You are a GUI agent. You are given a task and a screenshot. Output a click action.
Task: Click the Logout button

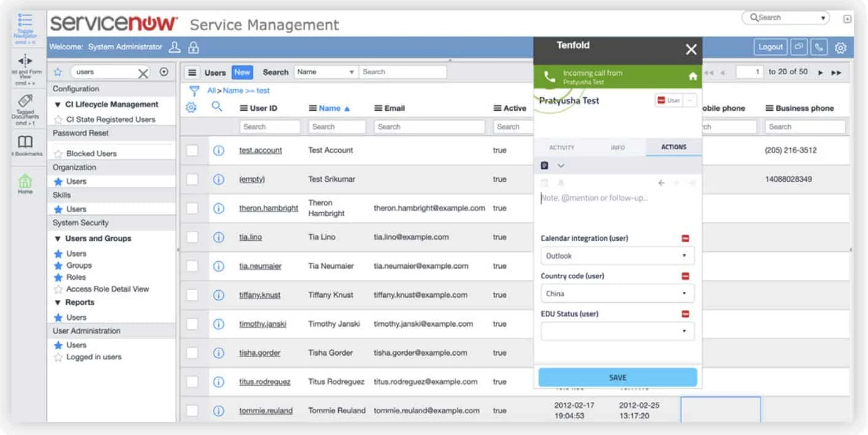770,47
